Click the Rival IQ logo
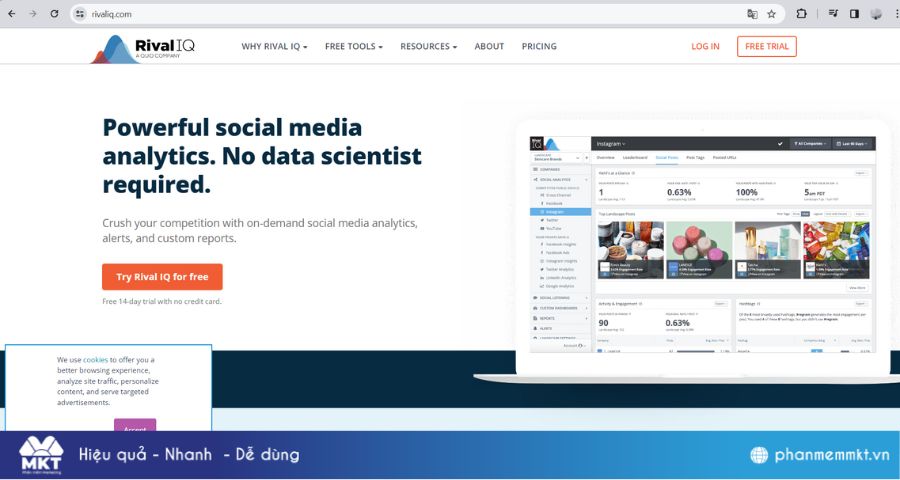900x480 pixels. coord(143,49)
